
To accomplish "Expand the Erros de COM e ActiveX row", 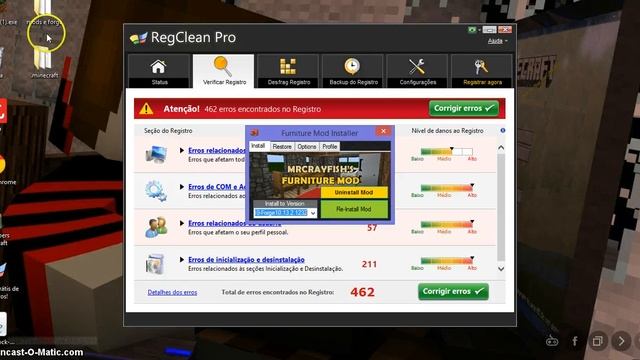I will (x=182, y=187).
